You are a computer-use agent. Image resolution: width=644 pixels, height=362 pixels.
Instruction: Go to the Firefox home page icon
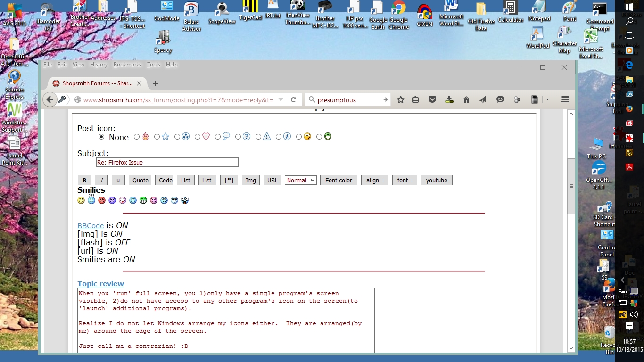click(466, 99)
